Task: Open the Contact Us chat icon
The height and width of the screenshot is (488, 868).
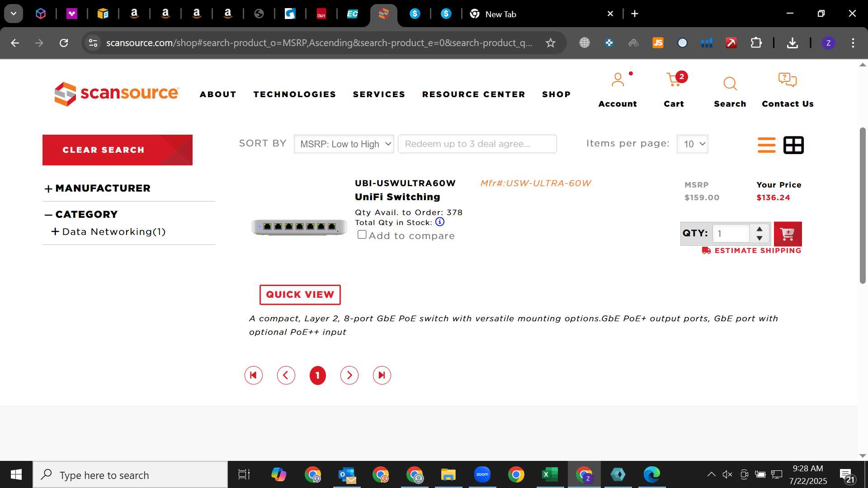Action: [x=788, y=90]
